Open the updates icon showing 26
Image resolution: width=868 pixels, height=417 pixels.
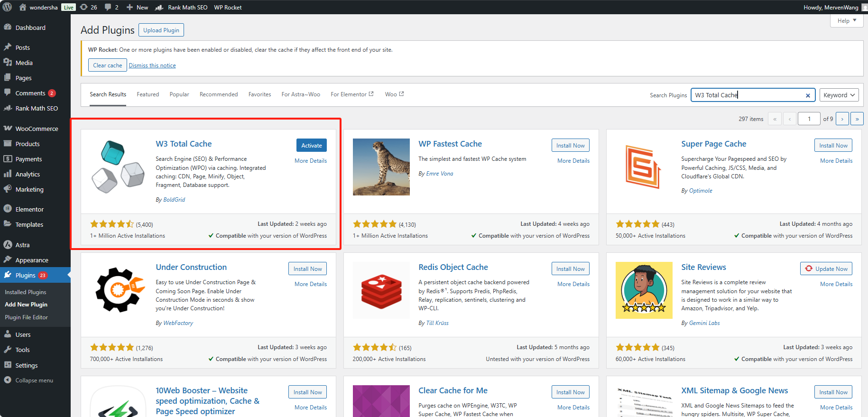coord(89,7)
